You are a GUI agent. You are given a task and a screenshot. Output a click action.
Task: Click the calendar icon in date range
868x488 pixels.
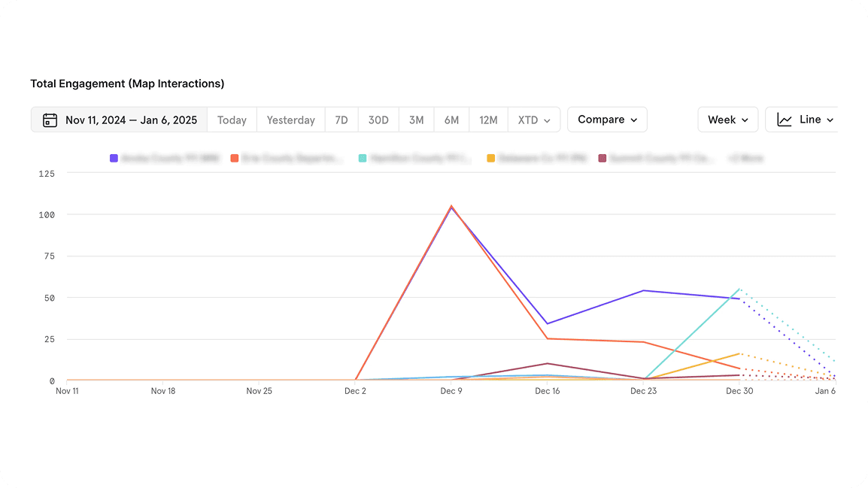50,120
